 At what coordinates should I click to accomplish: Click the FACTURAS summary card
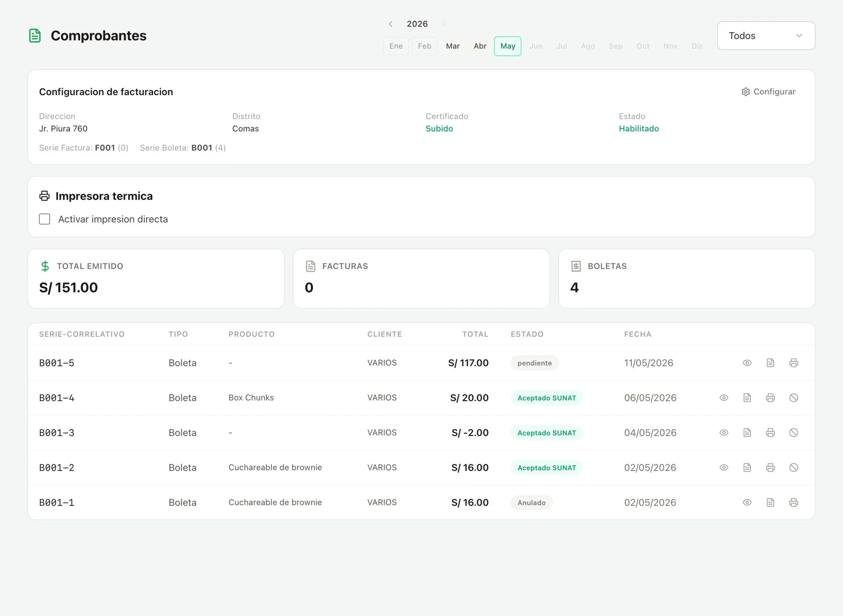click(421, 279)
